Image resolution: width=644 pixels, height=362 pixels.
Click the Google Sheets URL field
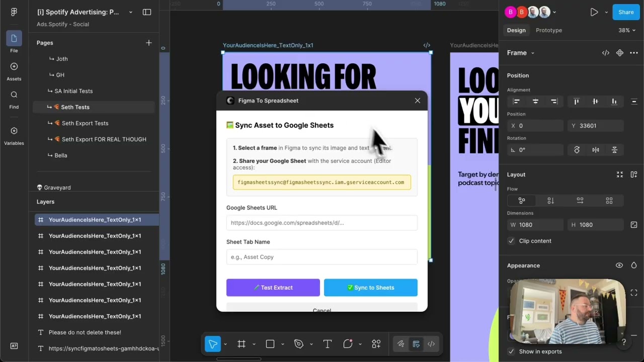[322, 223]
